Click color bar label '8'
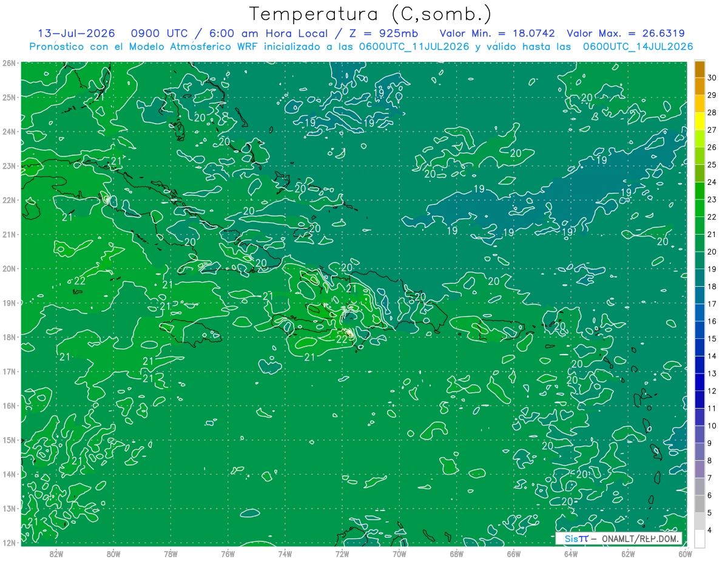 (x=711, y=461)
